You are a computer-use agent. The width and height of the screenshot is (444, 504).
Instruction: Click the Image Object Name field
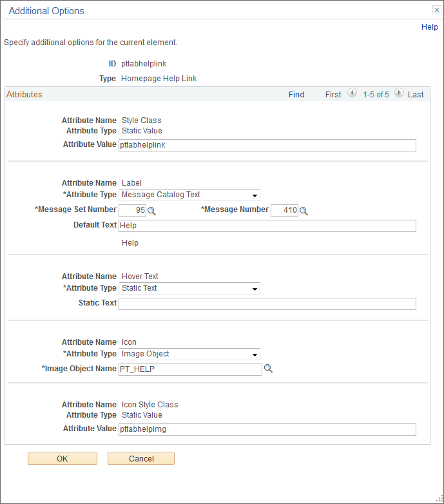[190, 369]
